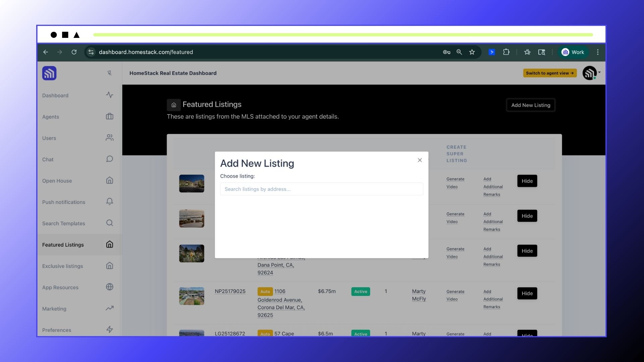The height and width of the screenshot is (362, 644).
Task: Click the browser extensions puzzle icon
Action: (506, 52)
